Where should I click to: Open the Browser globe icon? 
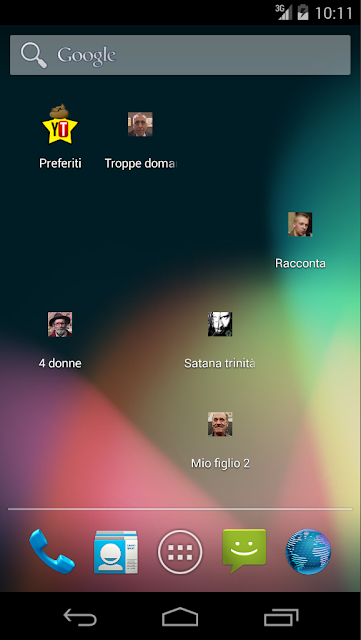308,552
